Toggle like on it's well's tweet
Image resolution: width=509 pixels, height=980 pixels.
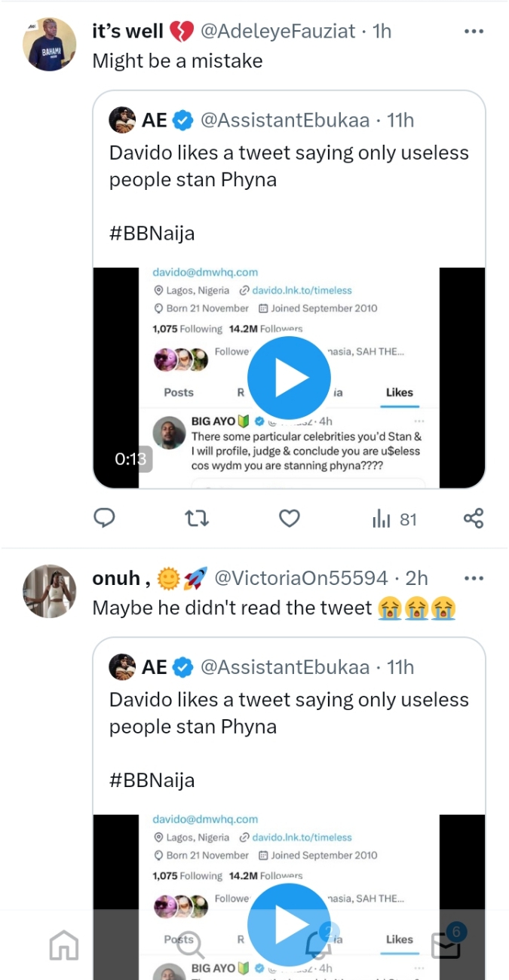click(289, 518)
